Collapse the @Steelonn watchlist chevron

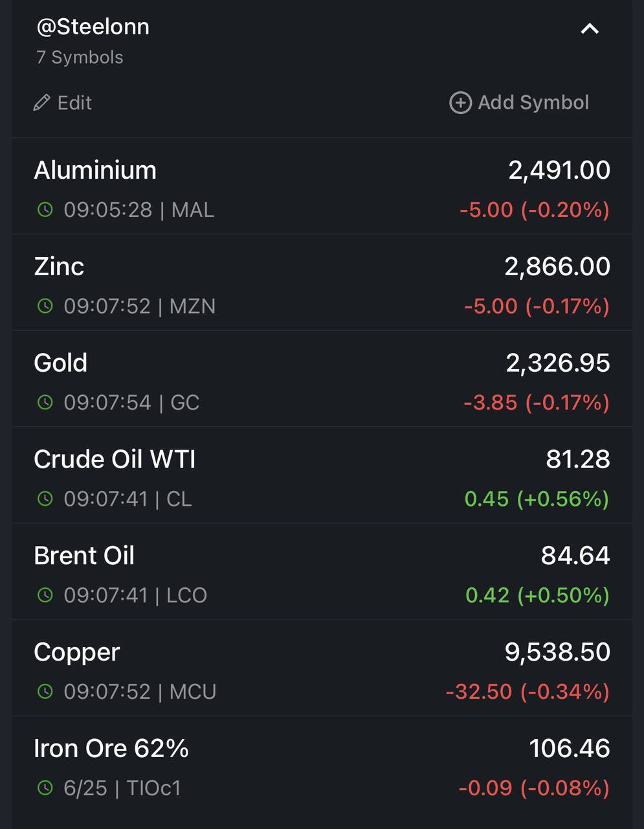[x=590, y=28]
